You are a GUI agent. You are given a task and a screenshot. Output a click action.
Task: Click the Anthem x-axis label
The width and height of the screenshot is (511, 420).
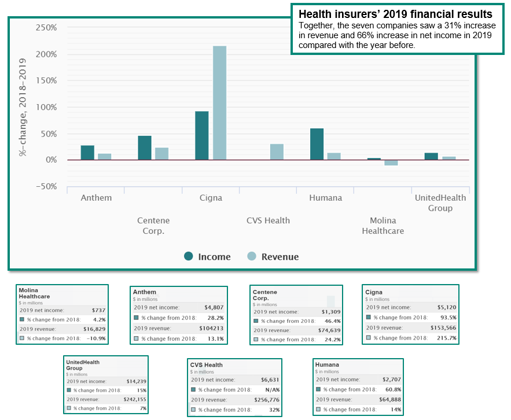coord(96,198)
